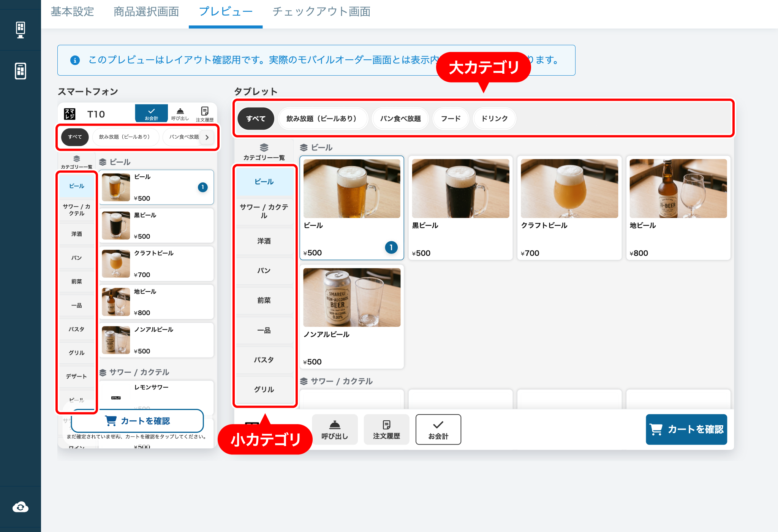Choose tablet グリル subcategory
778x532 pixels.
pos(264,389)
